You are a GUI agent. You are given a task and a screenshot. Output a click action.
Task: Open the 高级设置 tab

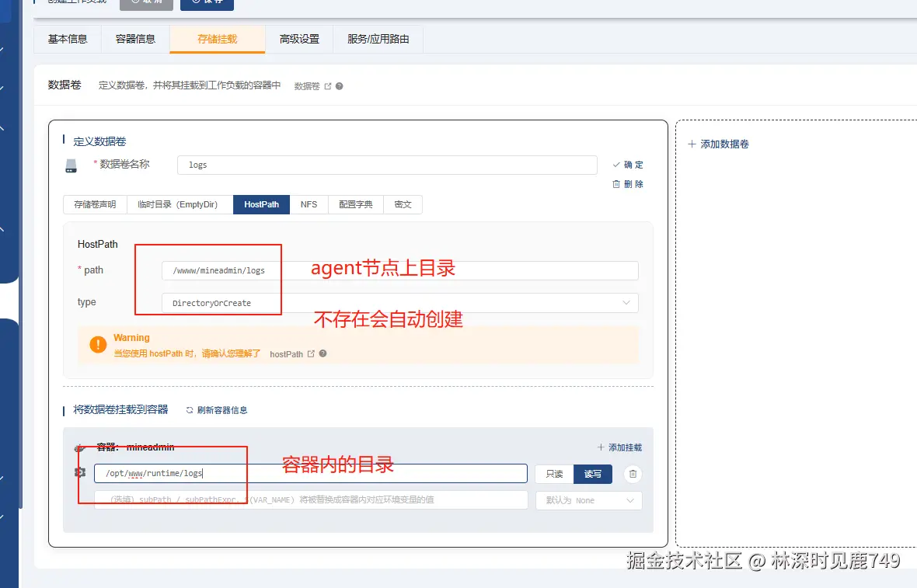click(299, 39)
